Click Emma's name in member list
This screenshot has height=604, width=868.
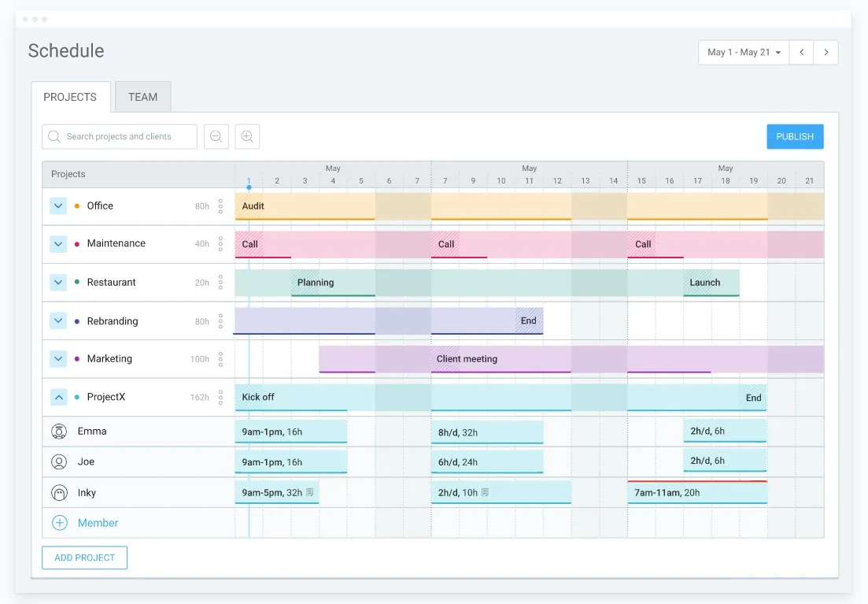[92, 431]
